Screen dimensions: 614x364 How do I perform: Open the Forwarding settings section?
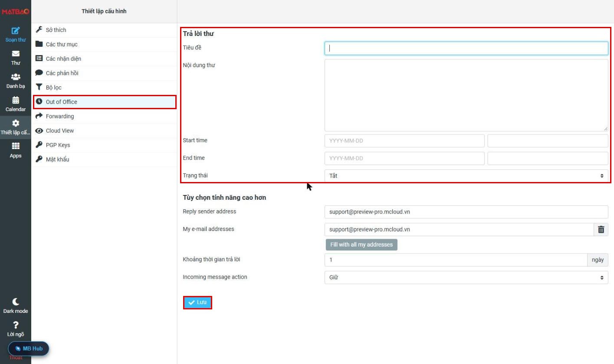(105, 116)
